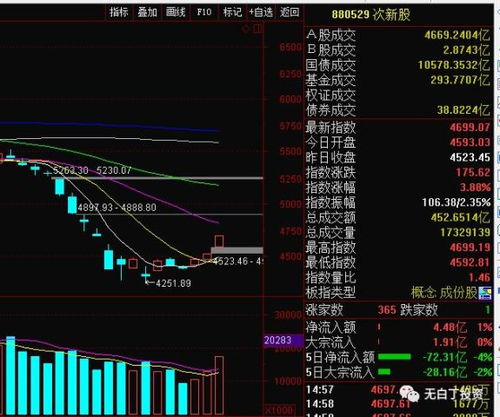This screenshot has width=500, height=417.
Task: Click the 4251.89 low price annotation
Action: 173,283
